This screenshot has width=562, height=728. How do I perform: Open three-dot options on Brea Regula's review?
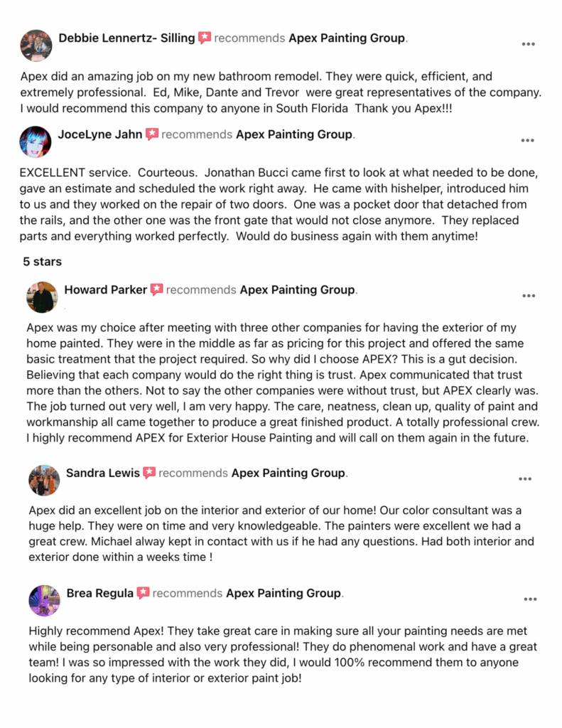coord(530,599)
